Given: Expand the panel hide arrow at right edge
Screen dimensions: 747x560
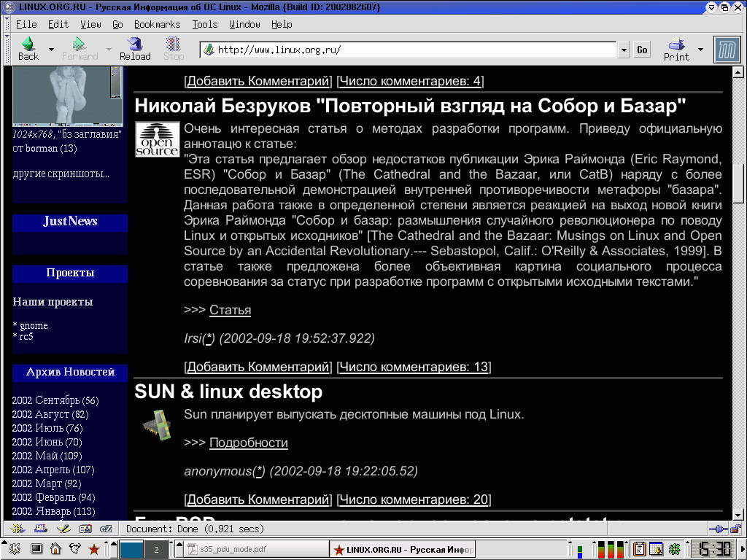Looking at the screenshot, I should point(743,549).
